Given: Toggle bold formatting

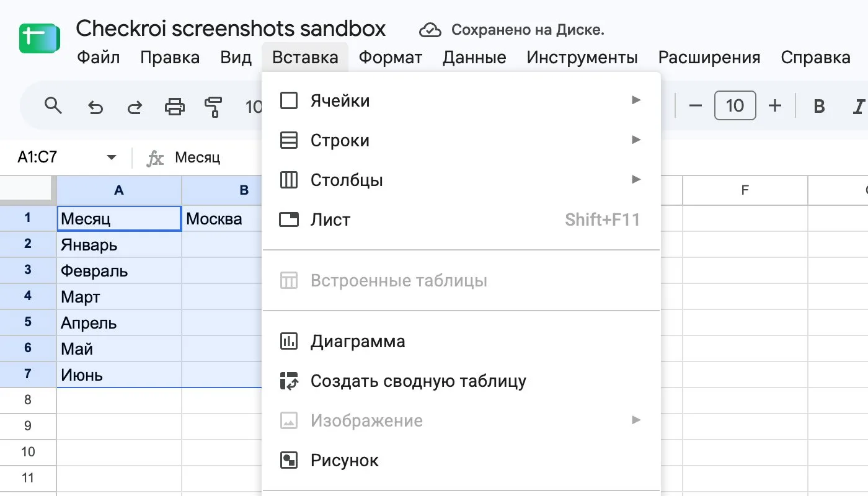Looking at the screenshot, I should (x=818, y=107).
